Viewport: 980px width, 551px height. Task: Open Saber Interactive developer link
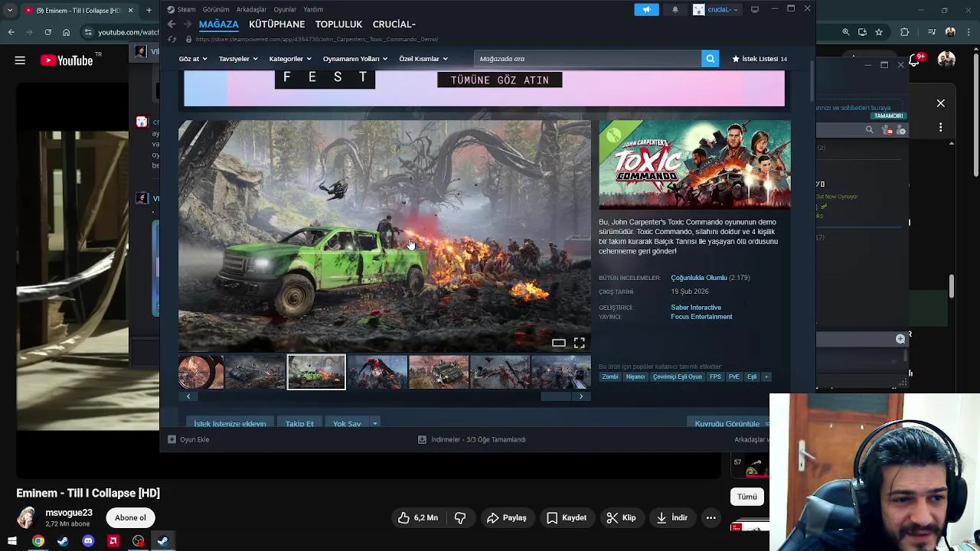point(696,308)
